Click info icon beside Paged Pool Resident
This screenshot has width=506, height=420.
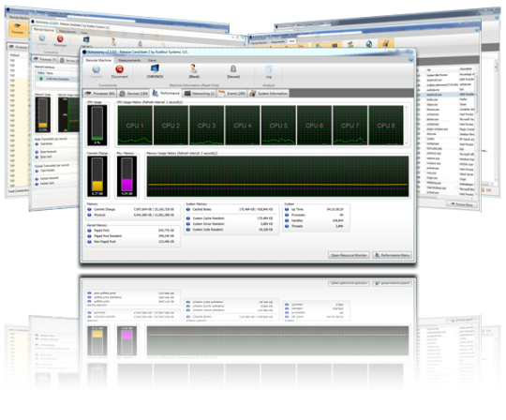pos(89,236)
